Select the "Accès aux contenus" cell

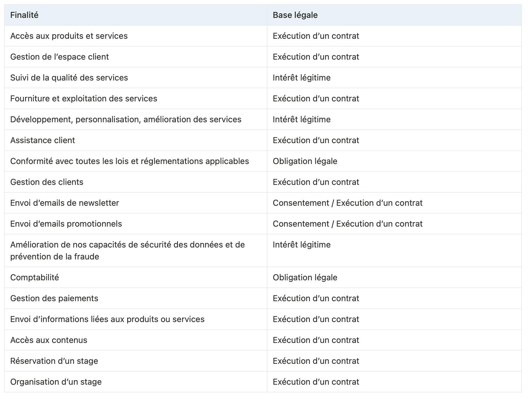pyautogui.click(x=49, y=340)
